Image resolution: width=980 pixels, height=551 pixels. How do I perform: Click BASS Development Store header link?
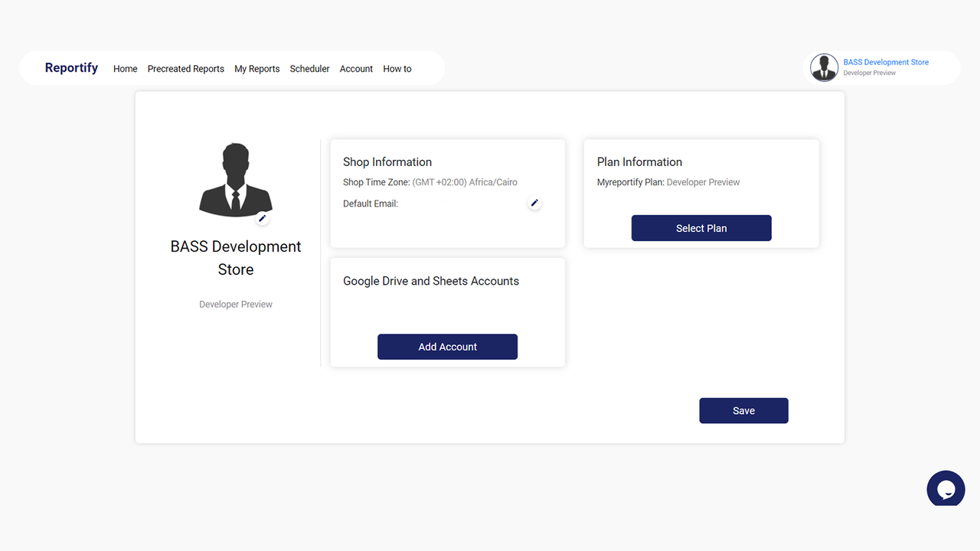click(886, 62)
